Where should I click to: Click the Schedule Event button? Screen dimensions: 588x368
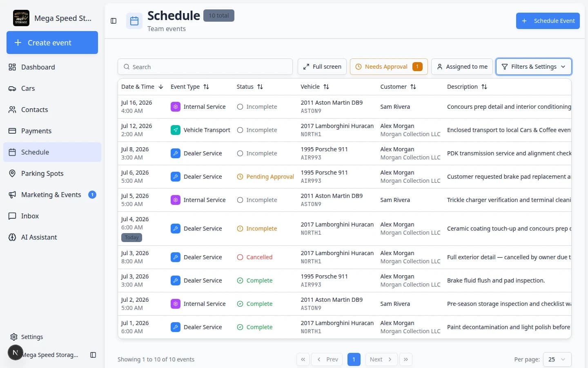click(548, 21)
